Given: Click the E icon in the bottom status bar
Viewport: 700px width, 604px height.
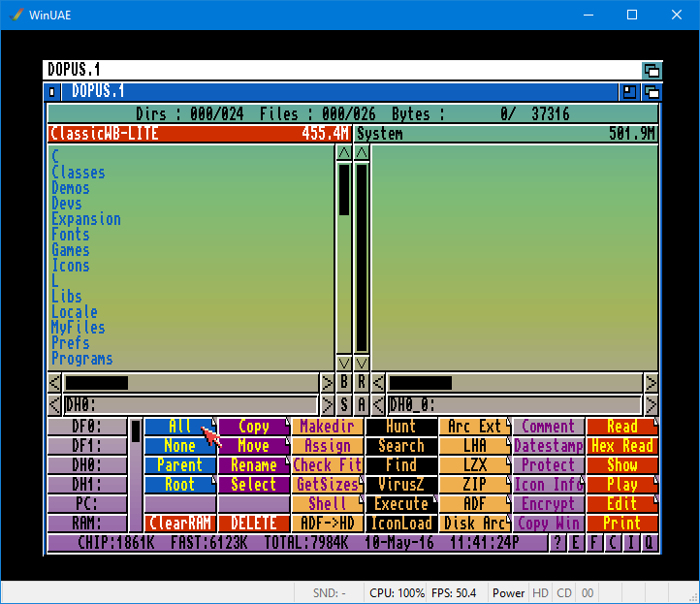Looking at the screenshot, I should (x=576, y=542).
